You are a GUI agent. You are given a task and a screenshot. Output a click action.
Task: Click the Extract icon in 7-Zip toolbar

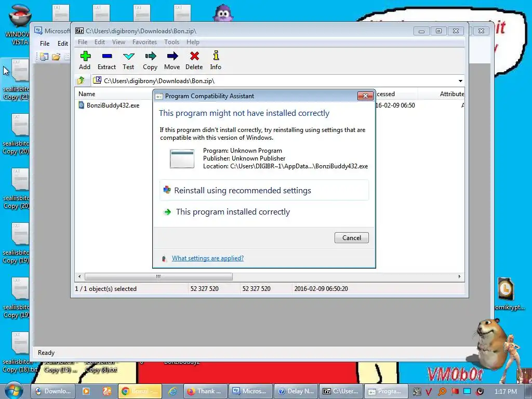tap(107, 56)
